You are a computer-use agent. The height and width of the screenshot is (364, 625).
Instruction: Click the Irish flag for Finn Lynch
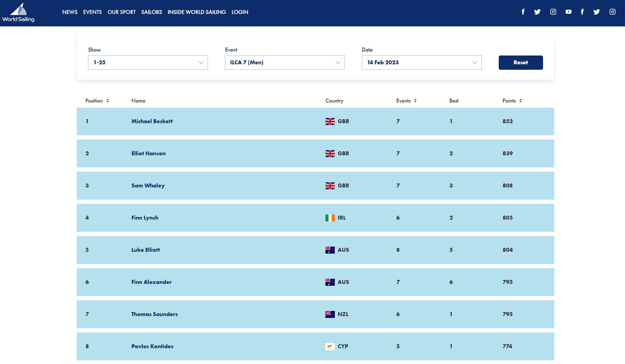pyautogui.click(x=330, y=218)
